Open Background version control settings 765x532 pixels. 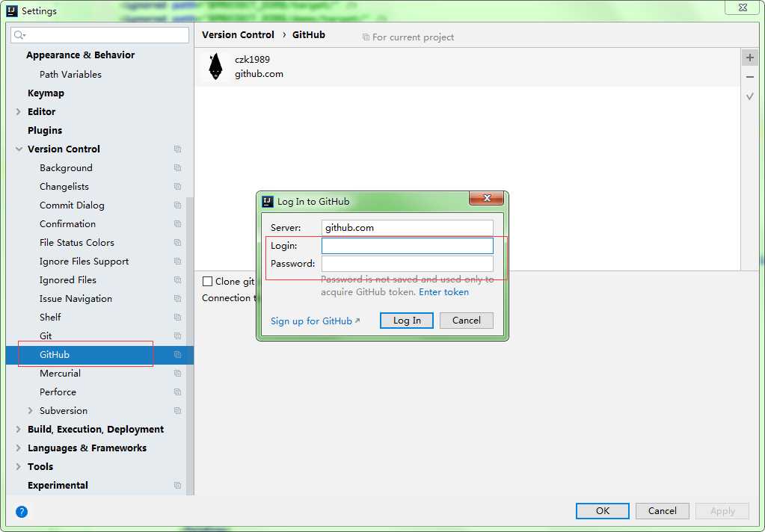(66, 167)
